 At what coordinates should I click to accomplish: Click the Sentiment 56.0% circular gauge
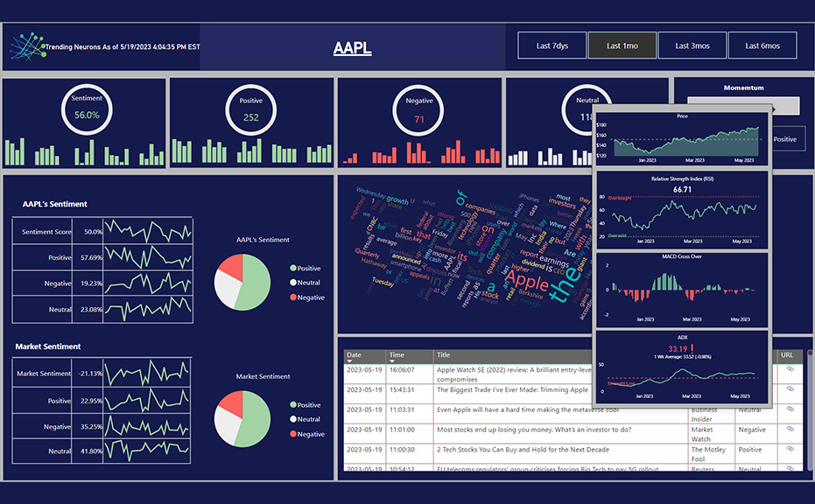coord(86,109)
